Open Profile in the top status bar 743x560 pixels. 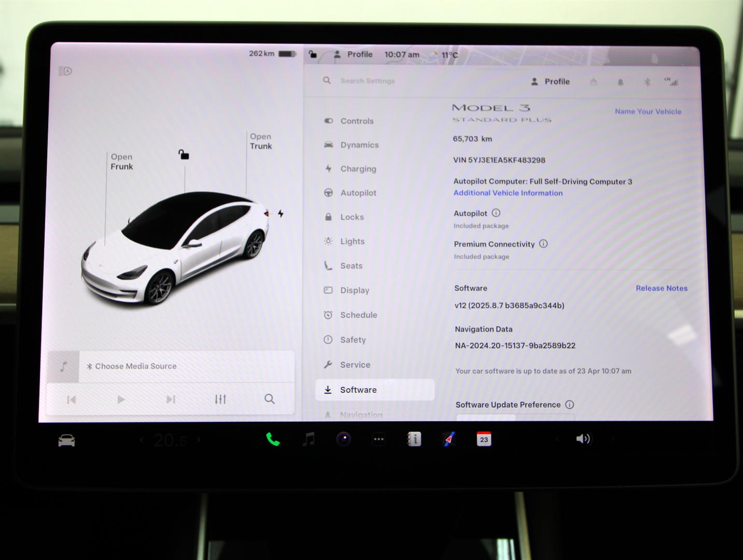(353, 54)
